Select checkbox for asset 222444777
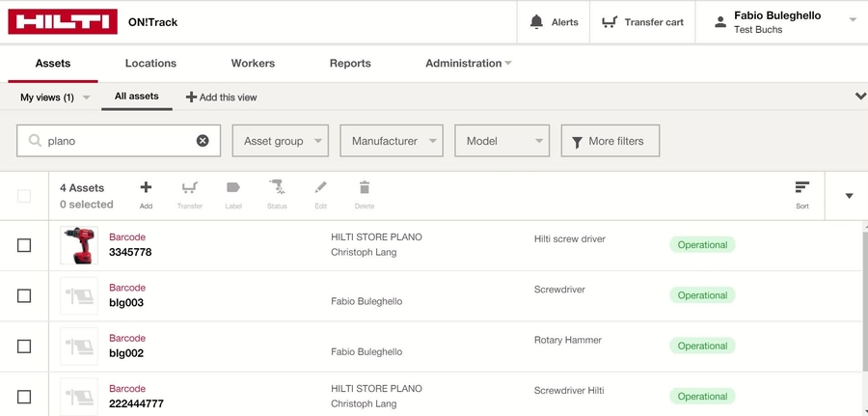Viewport: 868px width, 416px height. (24, 397)
